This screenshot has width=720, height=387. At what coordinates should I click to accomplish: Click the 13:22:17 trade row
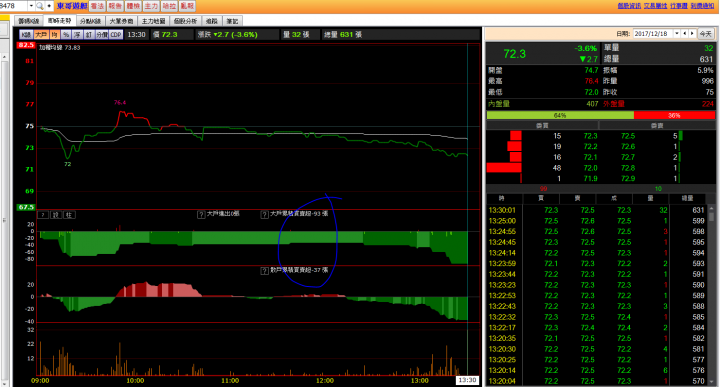click(596, 328)
